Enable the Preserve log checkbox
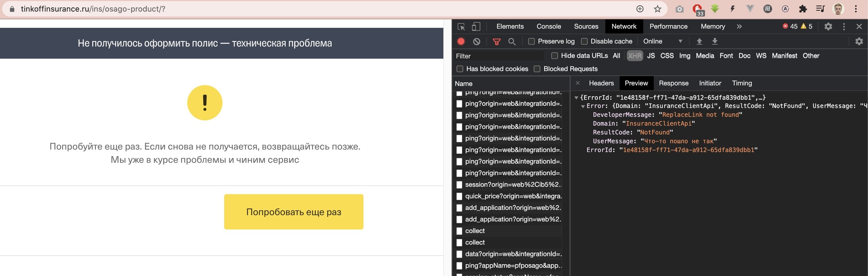 point(531,41)
